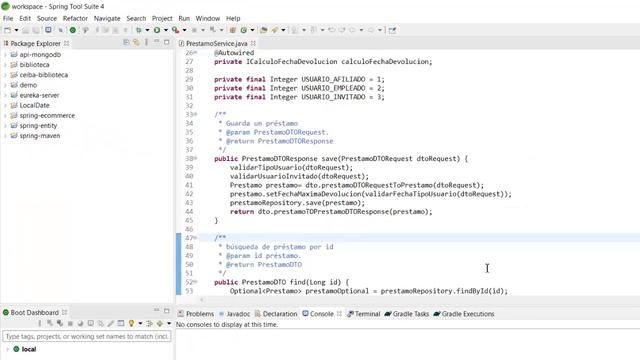The width and height of the screenshot is (640, 360).
Task: Click the external window icon ending the toolbar
Action: tap(392, 30)
